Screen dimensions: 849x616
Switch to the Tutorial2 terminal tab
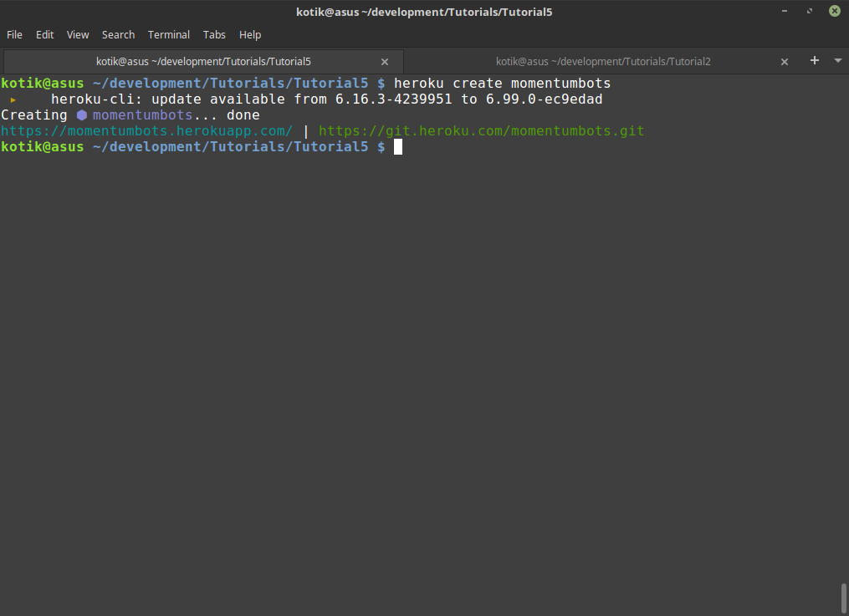click(603, 62)
